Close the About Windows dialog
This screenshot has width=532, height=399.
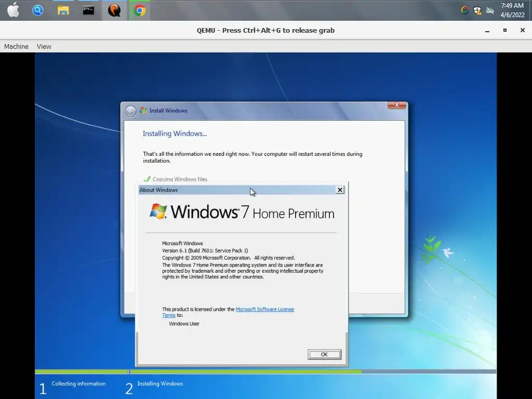click(340, 190)
